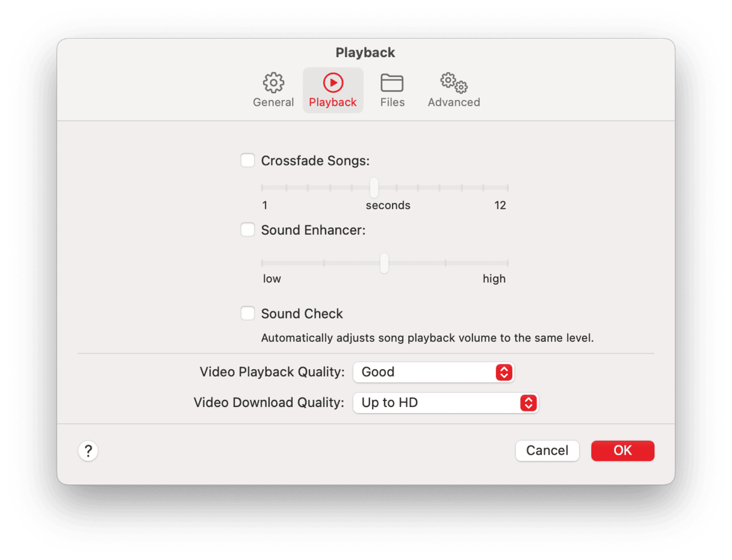Click the Sound Check label text
Viewport: 732px width, 560px height.
pyautogui.click(x=302, y=314)
